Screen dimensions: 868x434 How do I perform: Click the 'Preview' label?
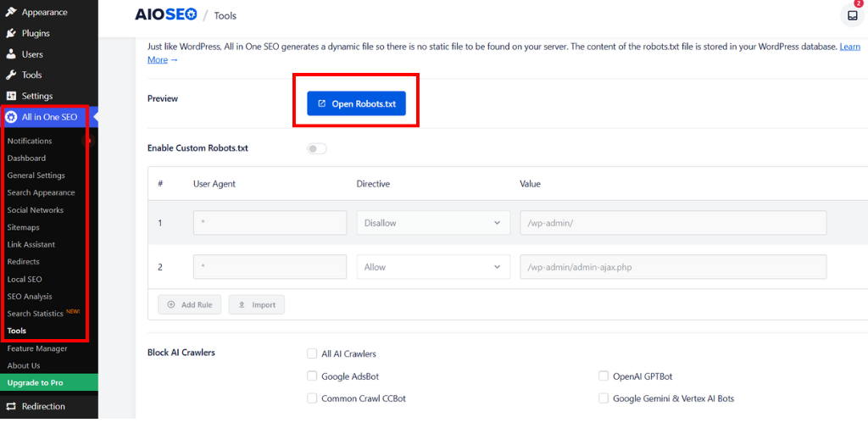[x=163, y=98]
